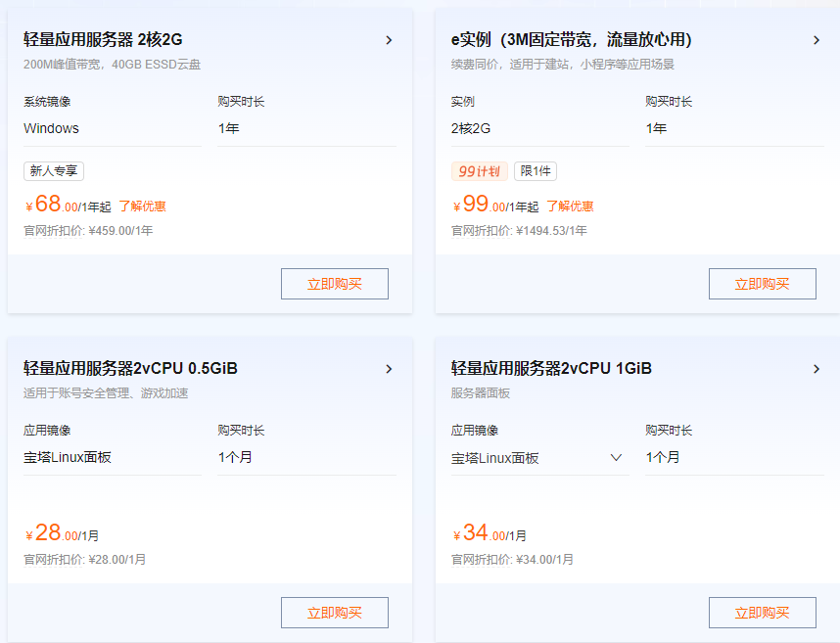The image size is (840, 643).
Task: Open 了解优惠 next to the ¥68 price
Action: 142,206
